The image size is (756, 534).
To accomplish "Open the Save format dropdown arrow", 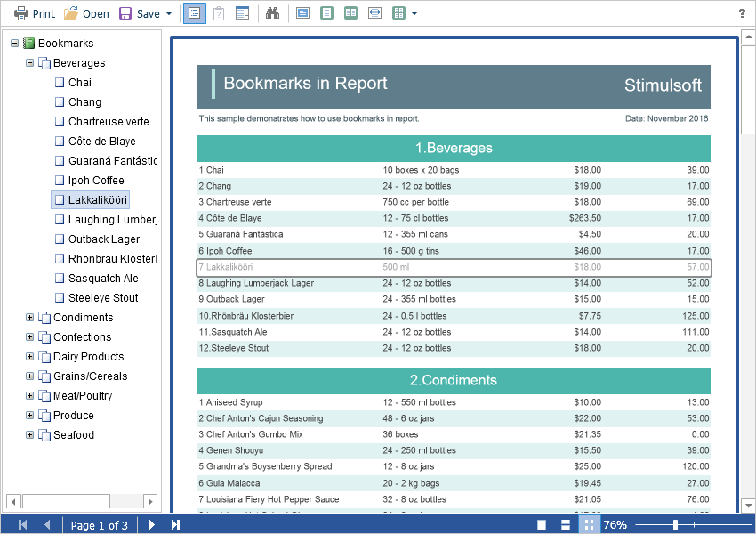I will 169,14.
